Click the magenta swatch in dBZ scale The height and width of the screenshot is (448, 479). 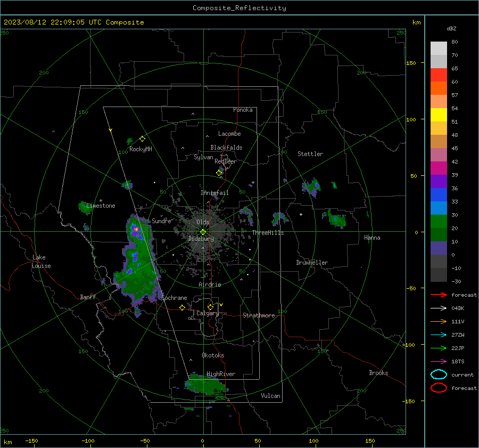(439, 168)
